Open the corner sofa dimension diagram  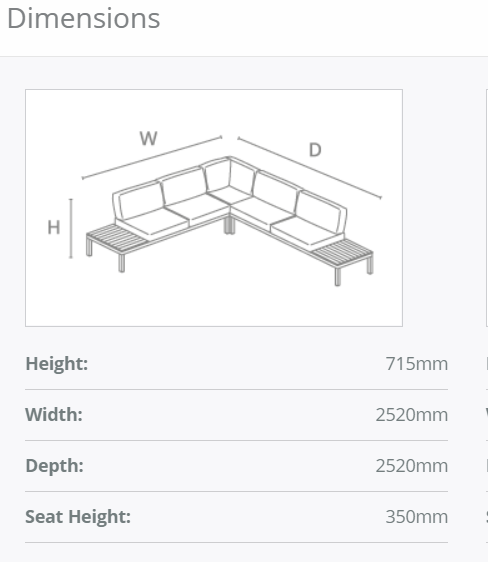point(214,208)
